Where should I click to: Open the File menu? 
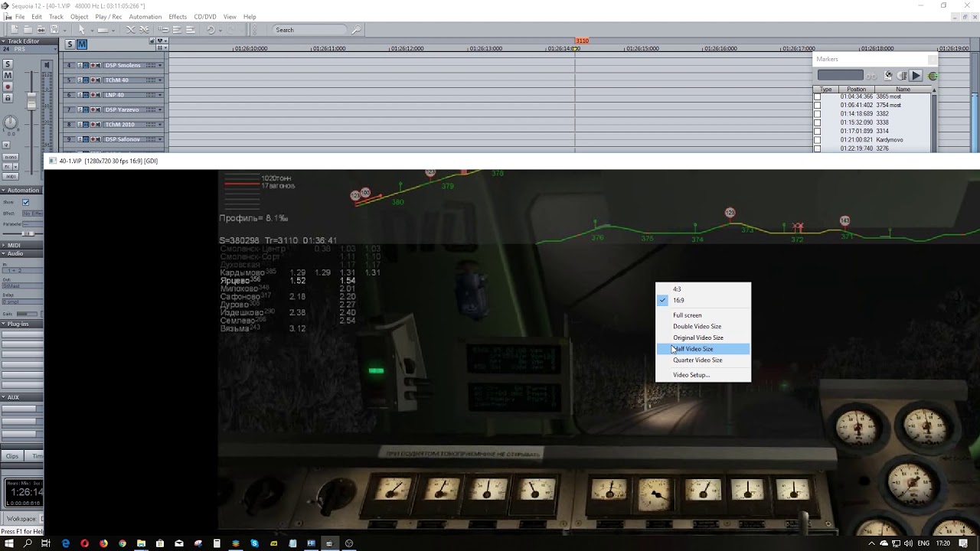click(20, 17)
